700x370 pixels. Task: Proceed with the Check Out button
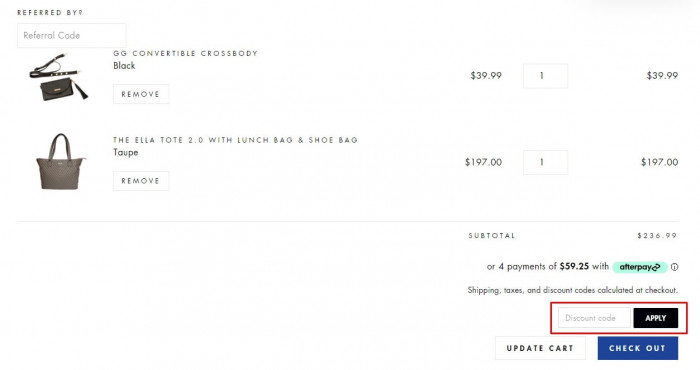pos(638,348)
